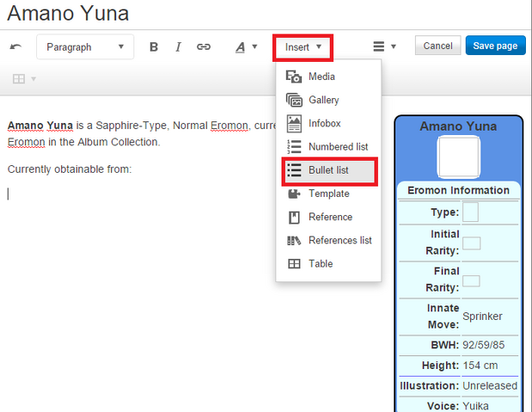The height and width of the screenshot is (412, 532).
Task: Select Bullet list menu entry
Action: tap(329, 170)
